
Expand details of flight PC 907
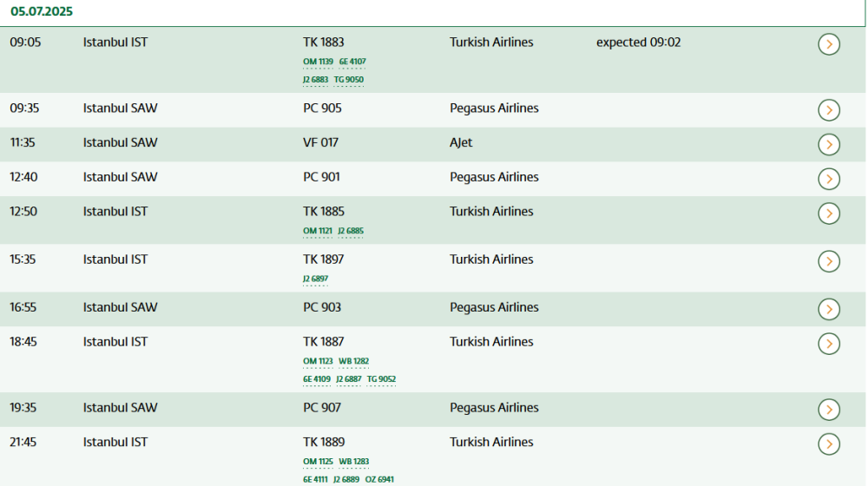click(x=829, y=410)
